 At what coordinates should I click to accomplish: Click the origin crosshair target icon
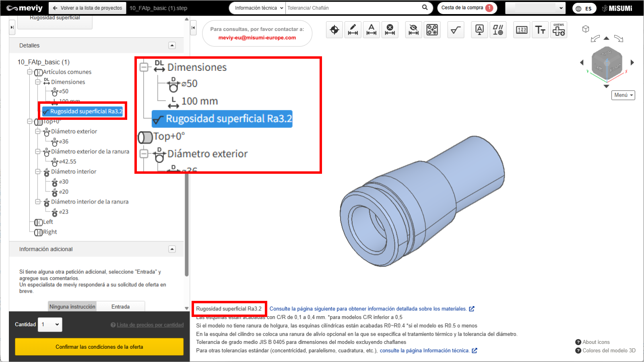[334, 30]
